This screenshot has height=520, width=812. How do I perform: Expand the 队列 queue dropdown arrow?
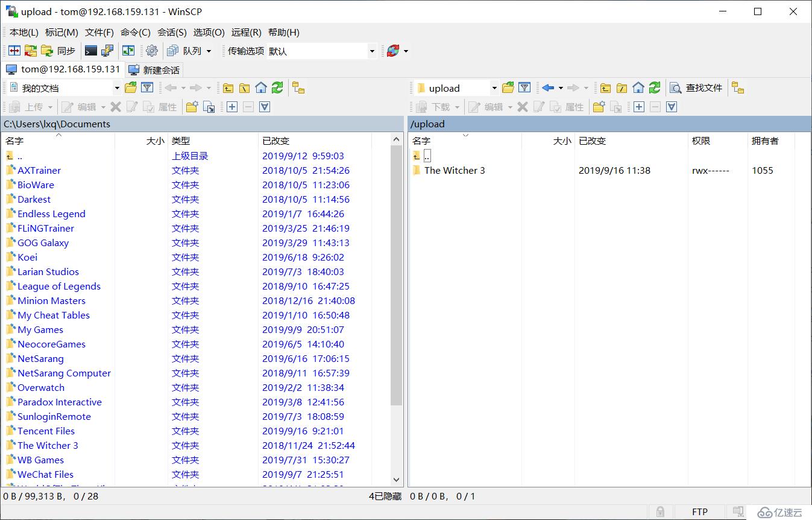(209, 51)
